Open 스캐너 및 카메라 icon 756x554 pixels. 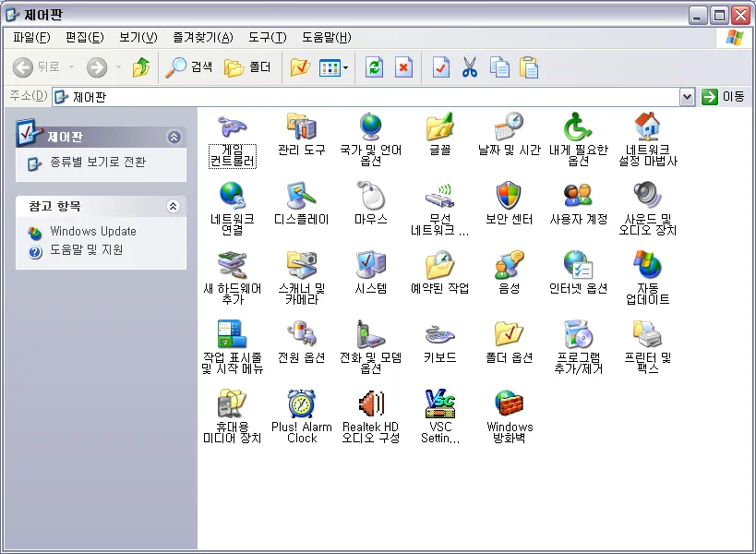(x=302, y=265)
